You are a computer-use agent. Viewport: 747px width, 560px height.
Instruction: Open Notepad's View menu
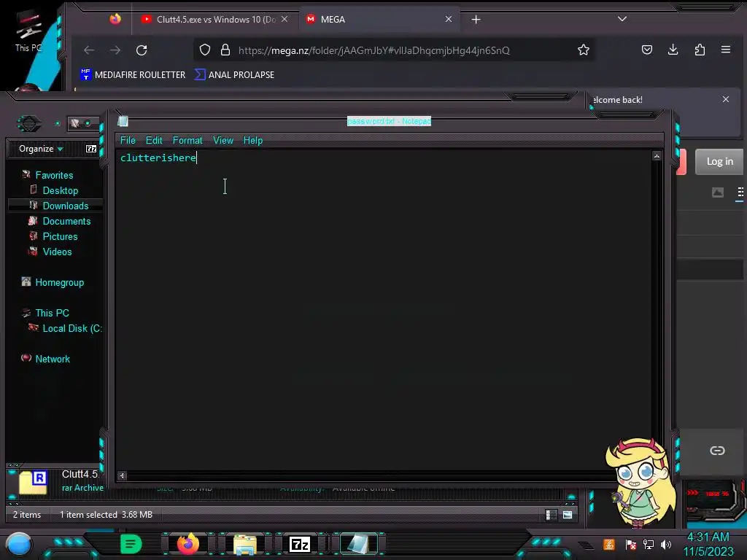tap(223, 141)
